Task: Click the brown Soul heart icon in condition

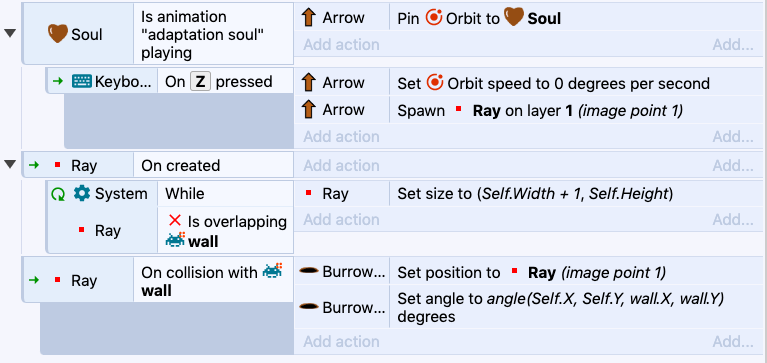Action: coord(58,34)
